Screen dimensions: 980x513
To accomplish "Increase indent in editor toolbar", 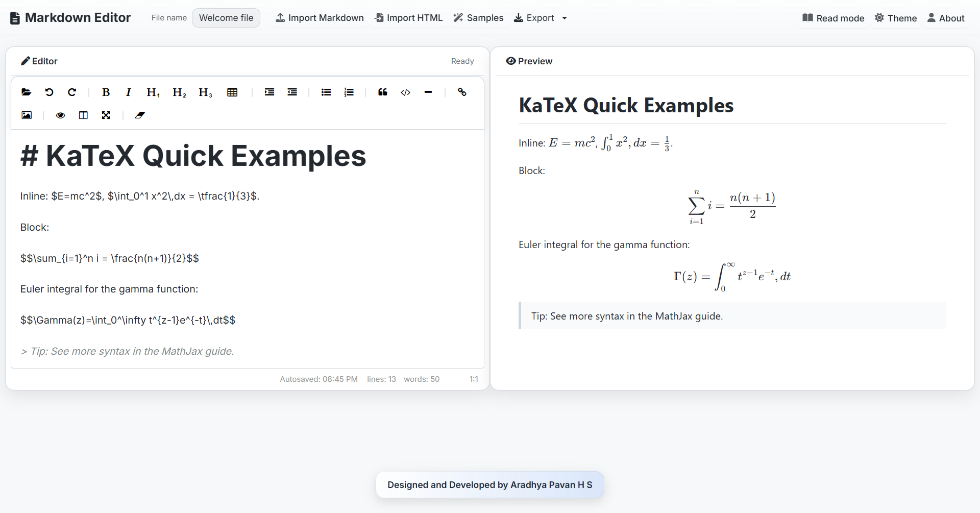I will point(269,92).
